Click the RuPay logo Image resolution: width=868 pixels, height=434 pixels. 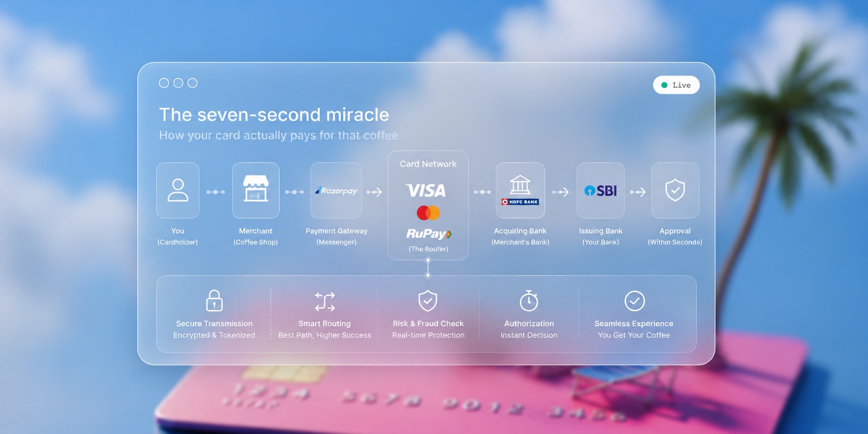click(x=429, y=234)
